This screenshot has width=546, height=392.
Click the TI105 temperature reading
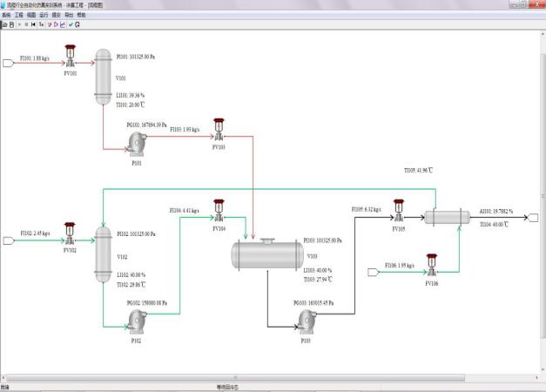pos(418,171)
